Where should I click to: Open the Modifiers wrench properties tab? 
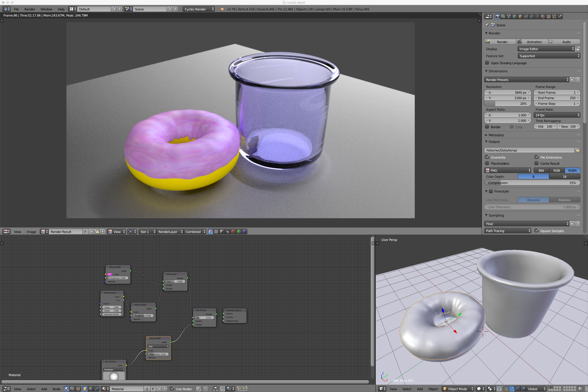click(532, 17)
